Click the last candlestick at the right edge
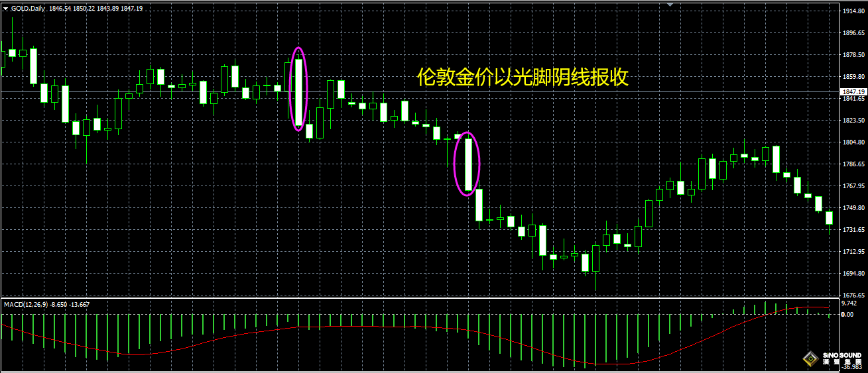The image size is (868, 373). pos(829,218)
